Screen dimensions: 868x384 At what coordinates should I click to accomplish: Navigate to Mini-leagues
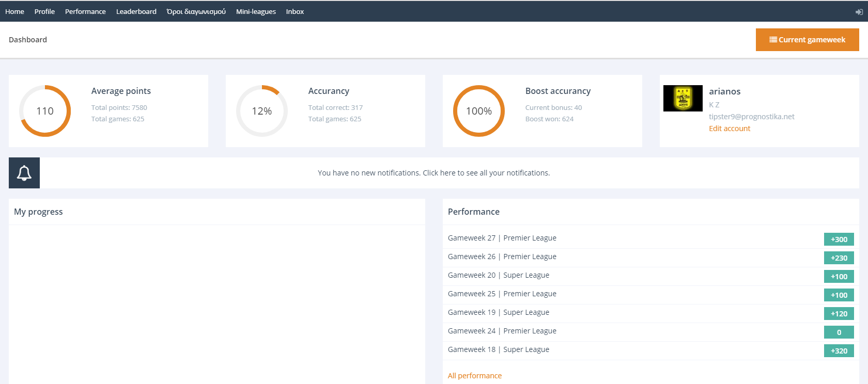[x=256, y=11]
